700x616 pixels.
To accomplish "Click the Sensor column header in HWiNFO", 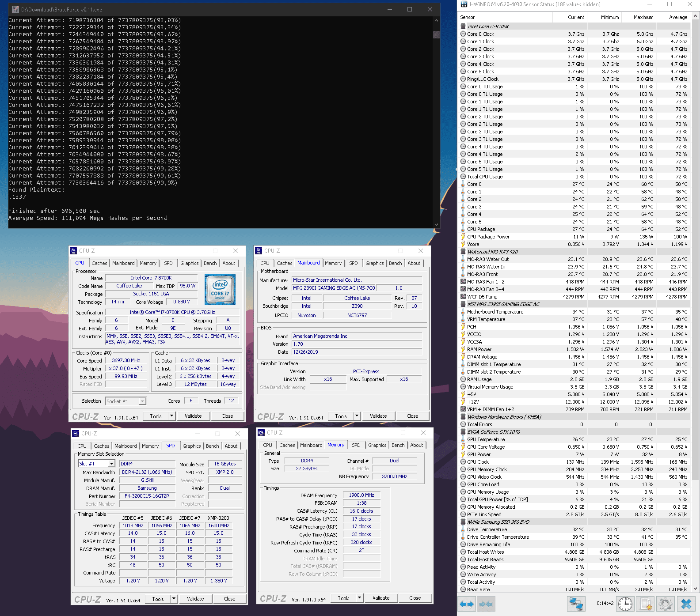I will pos(506,17).
